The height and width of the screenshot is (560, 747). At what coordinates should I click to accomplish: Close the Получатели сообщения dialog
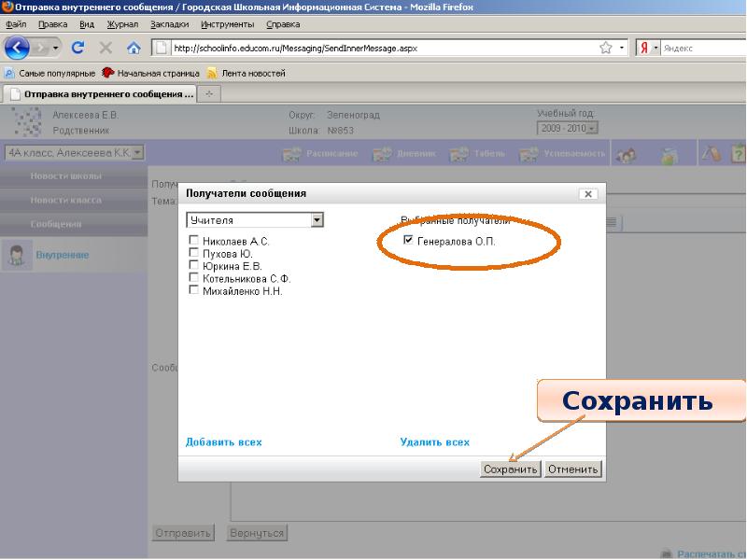point(587,194)
